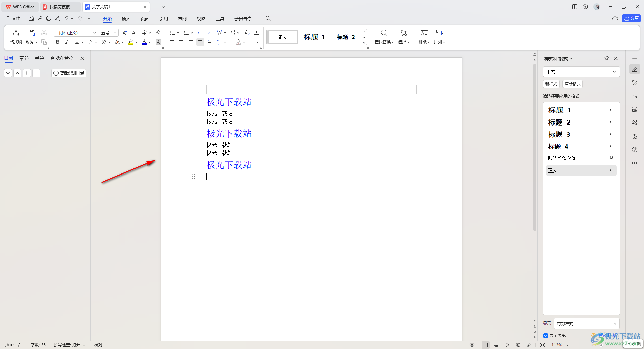Open the bullet list dropdown arrow

pos(178,33)
